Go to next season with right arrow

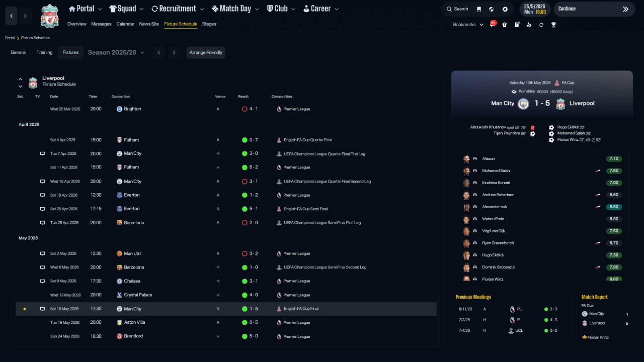[x=174, y=53]
